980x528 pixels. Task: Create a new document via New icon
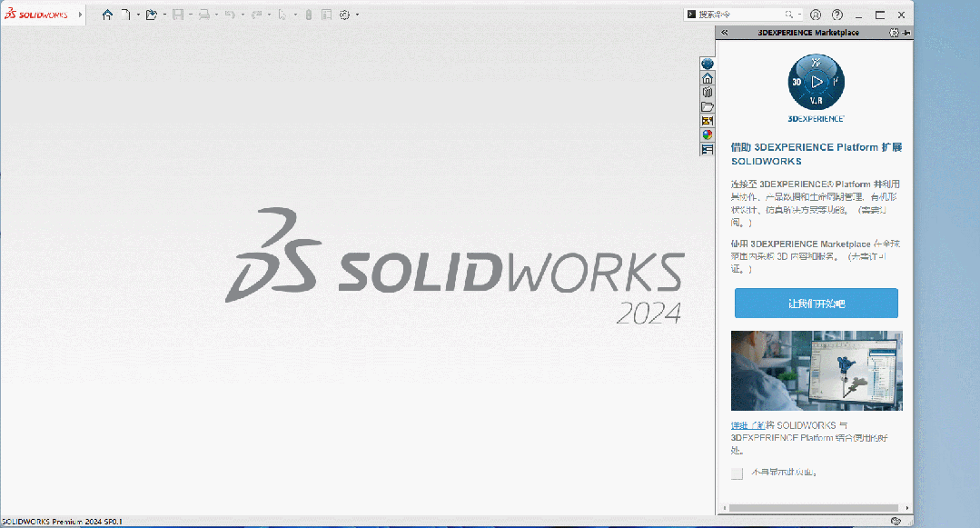click(x=125, y=15)
